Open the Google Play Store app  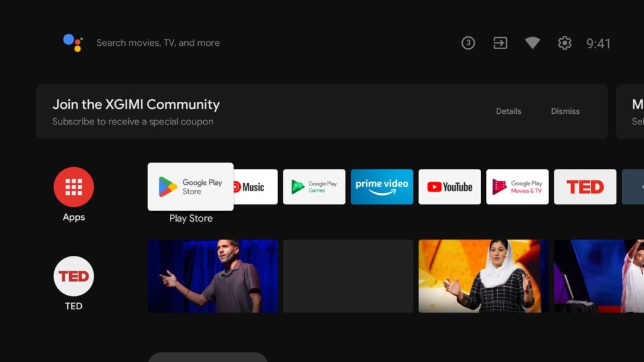coord(190,187)
